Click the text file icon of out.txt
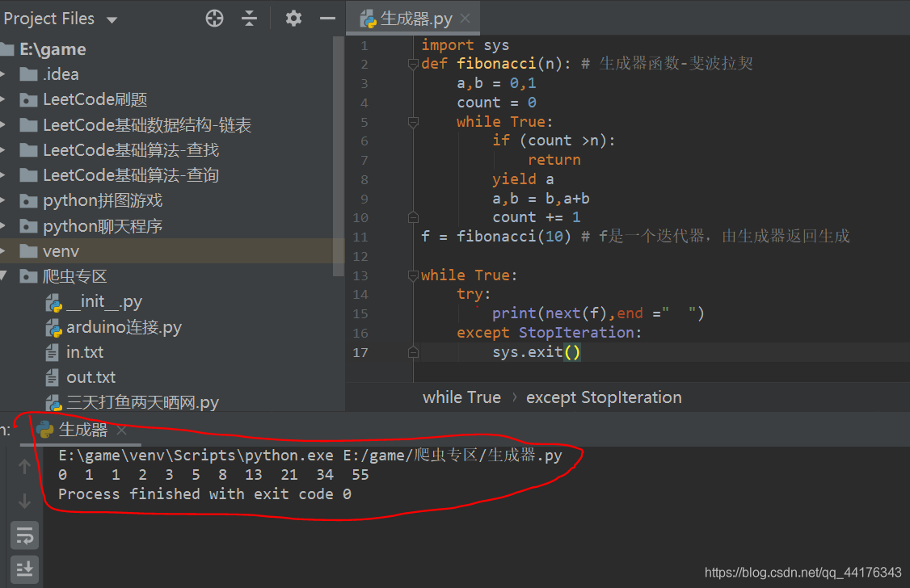Screen dimensions: 910x588 tap(53, 378)
